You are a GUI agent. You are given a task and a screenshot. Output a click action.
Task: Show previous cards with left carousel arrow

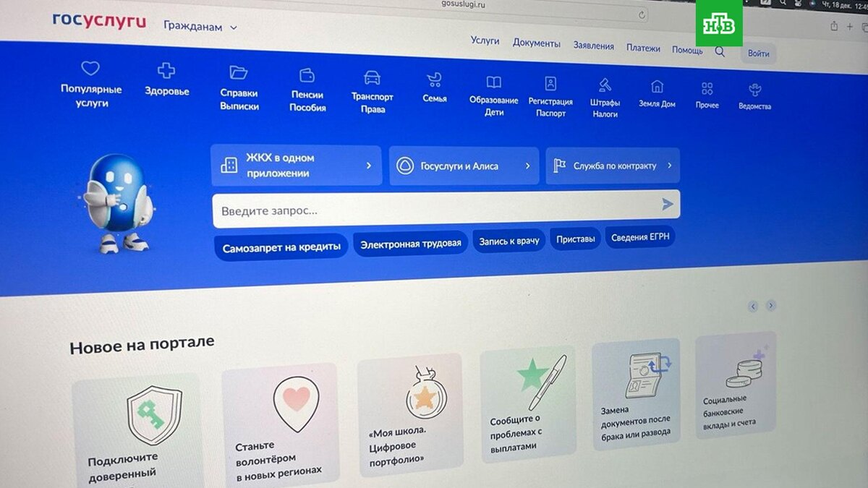[752, 307]
